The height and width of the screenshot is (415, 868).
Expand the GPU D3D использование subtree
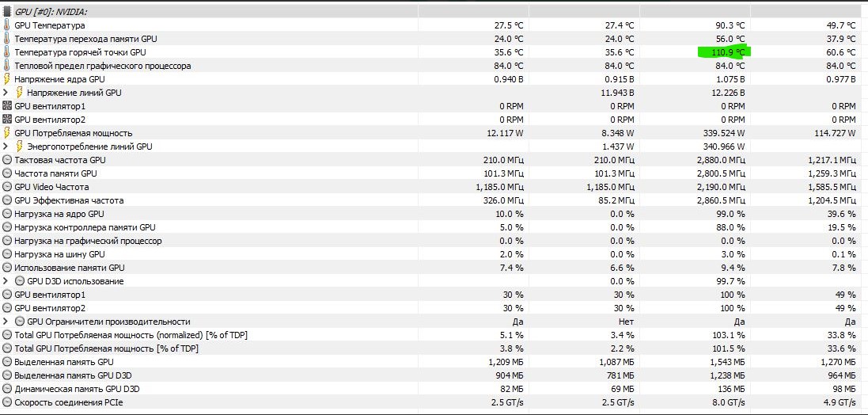pos(6,281)
